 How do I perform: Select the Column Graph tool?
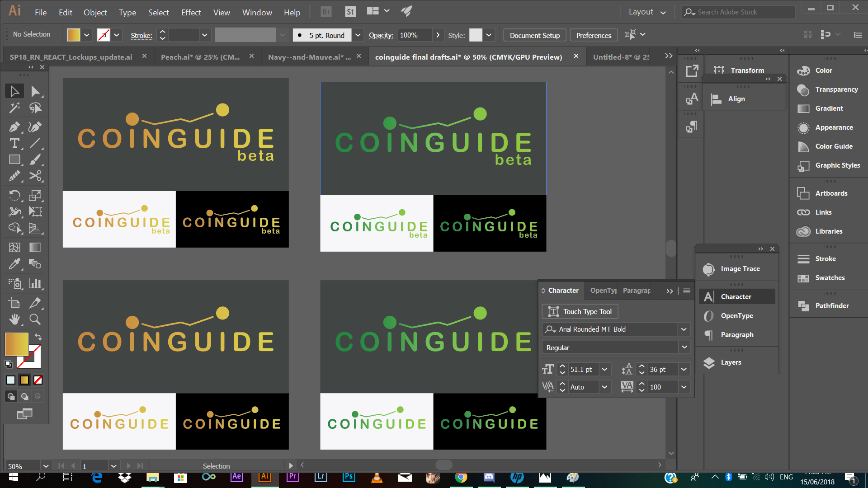[35, 283]
